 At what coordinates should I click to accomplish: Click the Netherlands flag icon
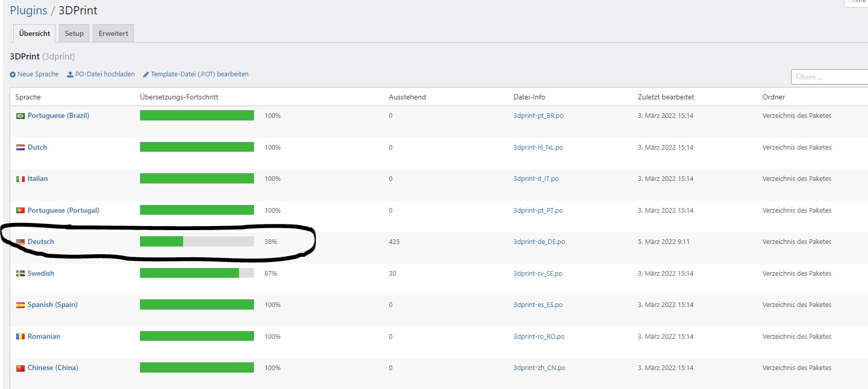pos(21,148)
